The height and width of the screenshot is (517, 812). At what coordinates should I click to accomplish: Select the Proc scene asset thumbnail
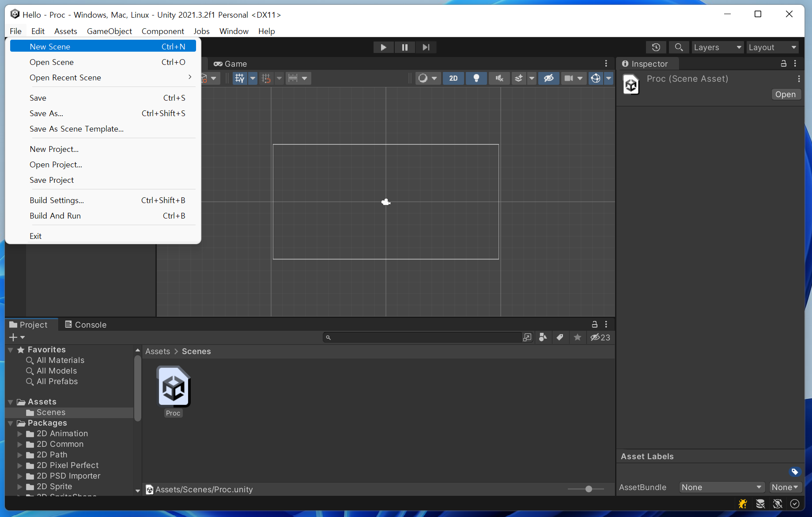[x=174, y=387]
